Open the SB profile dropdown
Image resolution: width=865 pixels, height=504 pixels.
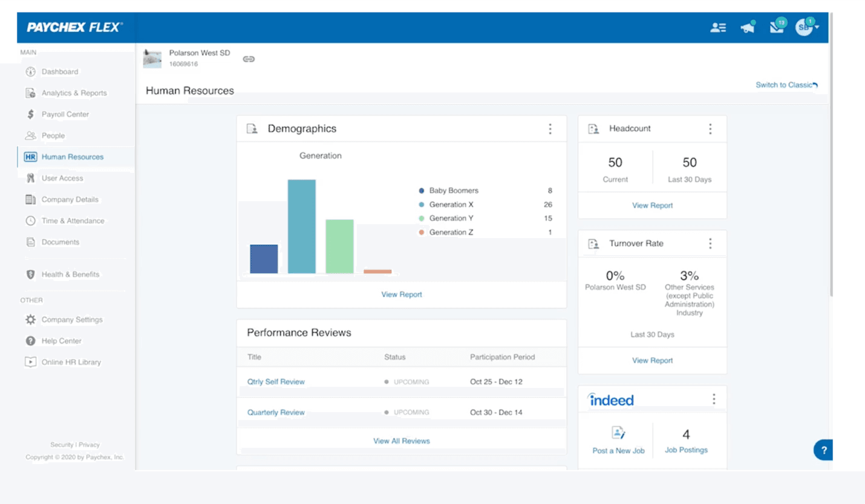tap(805, 27)
